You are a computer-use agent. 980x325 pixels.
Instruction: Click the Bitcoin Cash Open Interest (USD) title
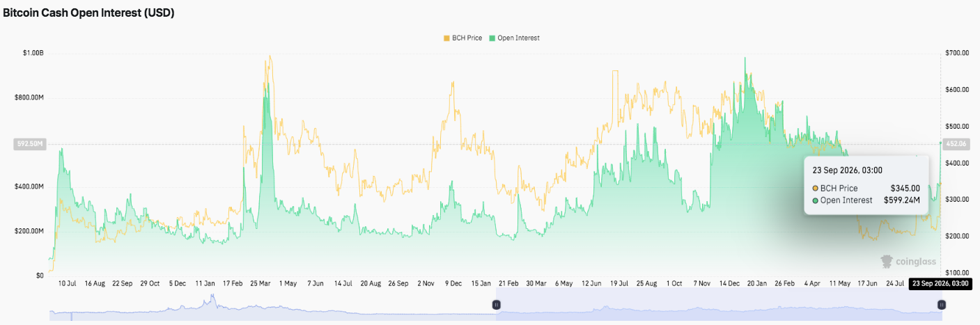88,13
